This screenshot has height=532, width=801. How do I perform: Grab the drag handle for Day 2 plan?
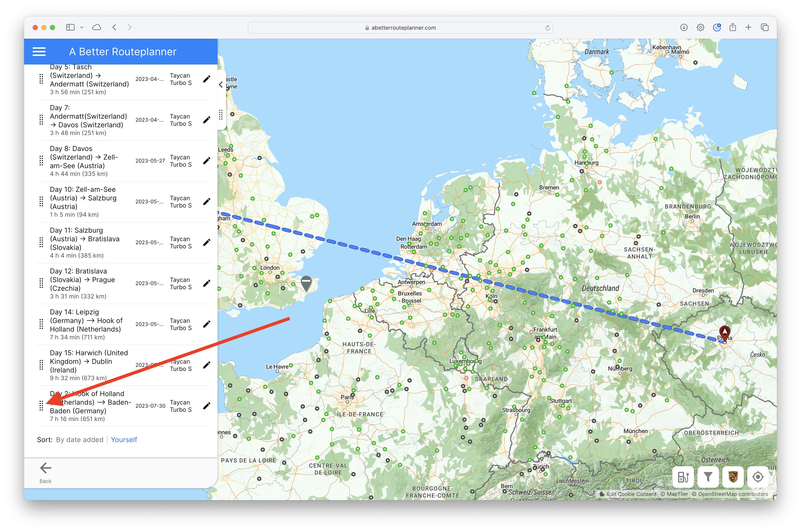click(x=41, y=406)
